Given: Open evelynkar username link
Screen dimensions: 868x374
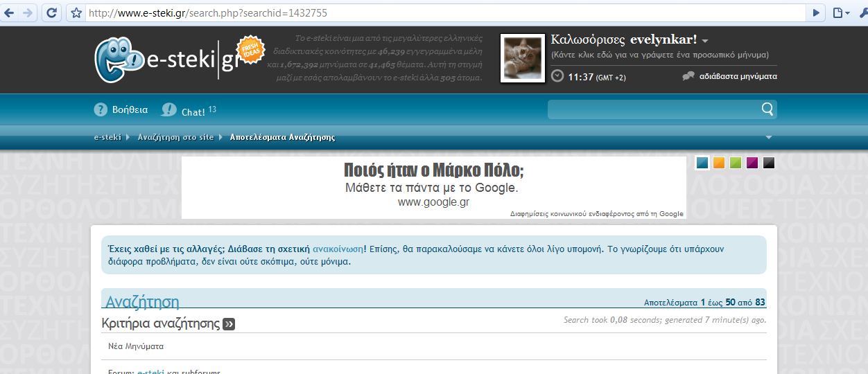Looking at the screenshot, I should [x=663, y=39].
